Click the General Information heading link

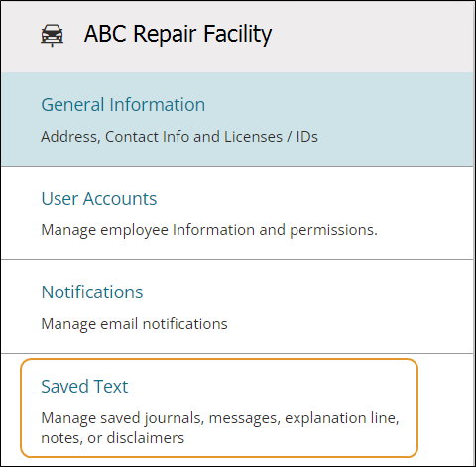click(123, 105)
